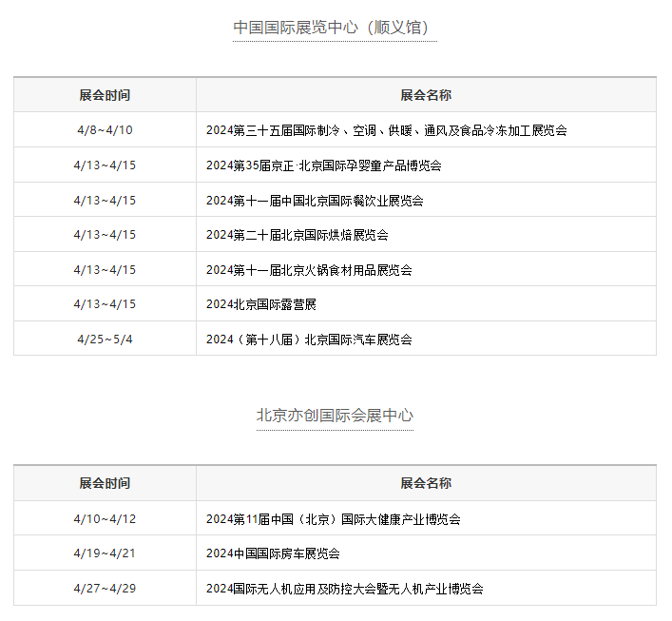This screenshot has width=672, height=621.
Task: Click 2024北京国际露营展
Action: (x=261, y=304)
